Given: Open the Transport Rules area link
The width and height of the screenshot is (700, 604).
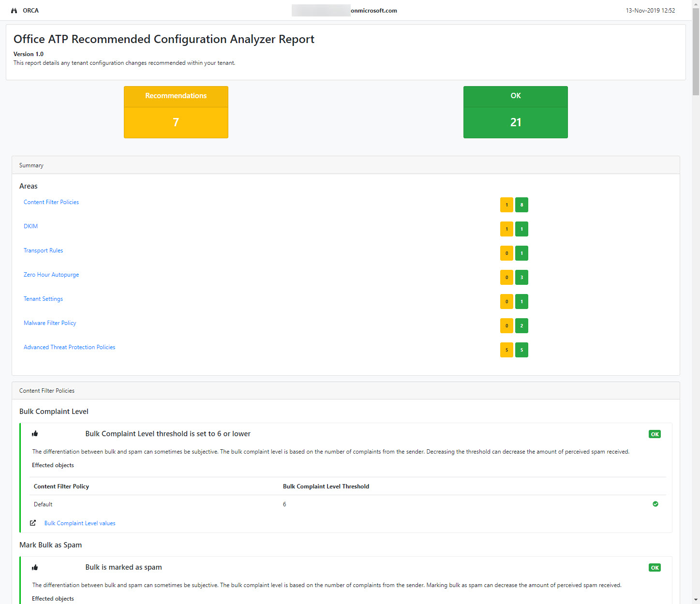Looking at the screenshot, I should tap(43, 250).
